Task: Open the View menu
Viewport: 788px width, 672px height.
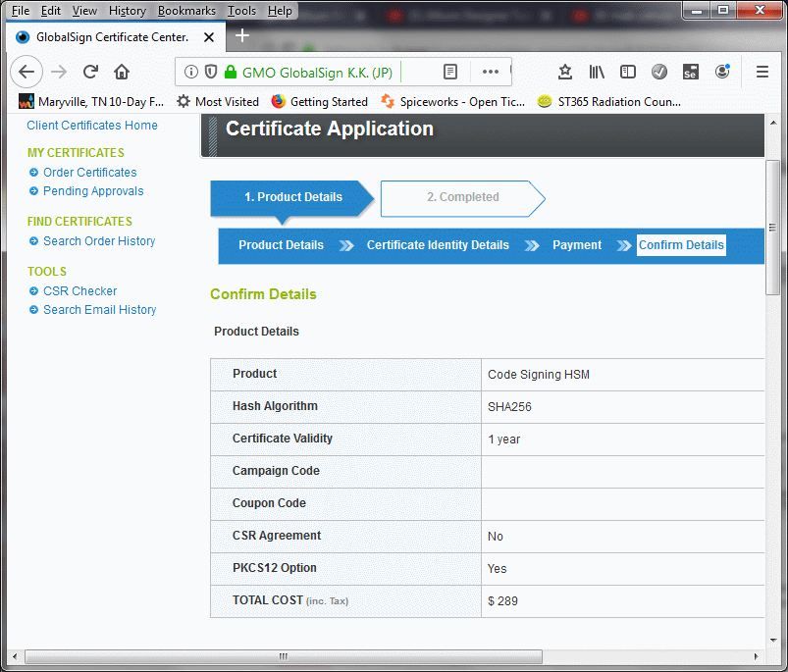Action: pos(84,11)
